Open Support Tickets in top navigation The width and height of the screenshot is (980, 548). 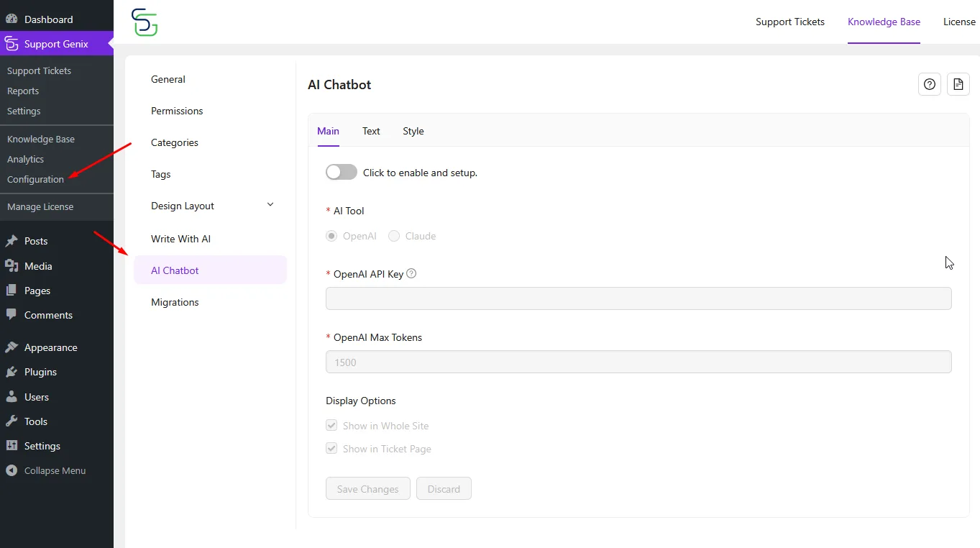pos(789,22)
